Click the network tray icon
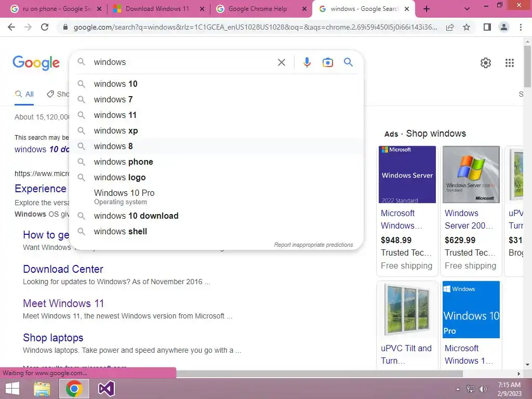This screenshot has width=532, height=399. coord(471,389)
